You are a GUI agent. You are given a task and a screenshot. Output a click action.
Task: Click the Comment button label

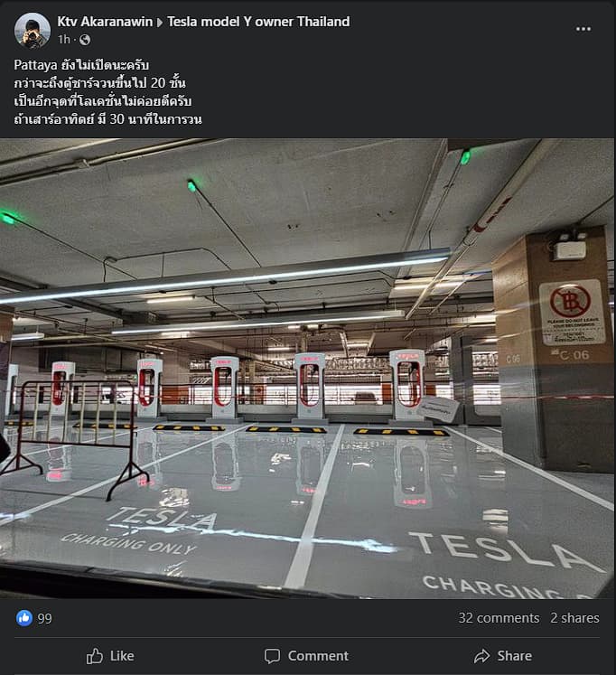tap(318, 656)
